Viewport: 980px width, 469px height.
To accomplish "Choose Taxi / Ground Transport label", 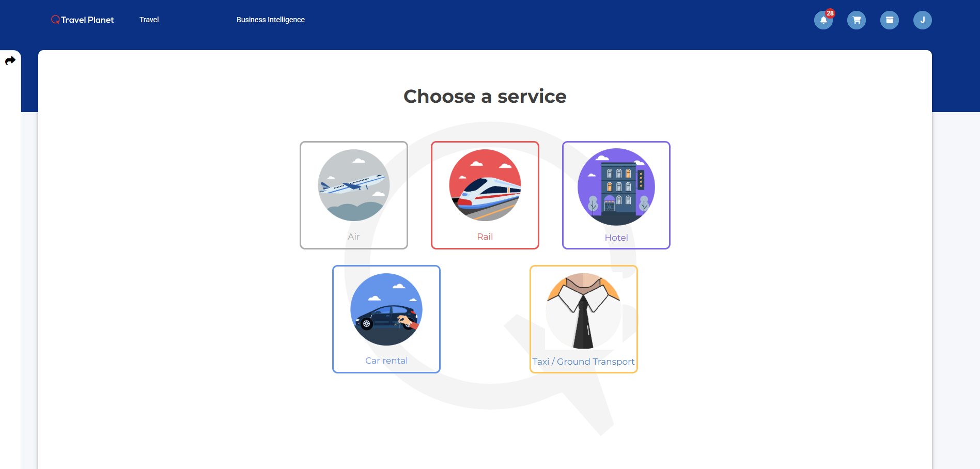I will pos(584,362).
